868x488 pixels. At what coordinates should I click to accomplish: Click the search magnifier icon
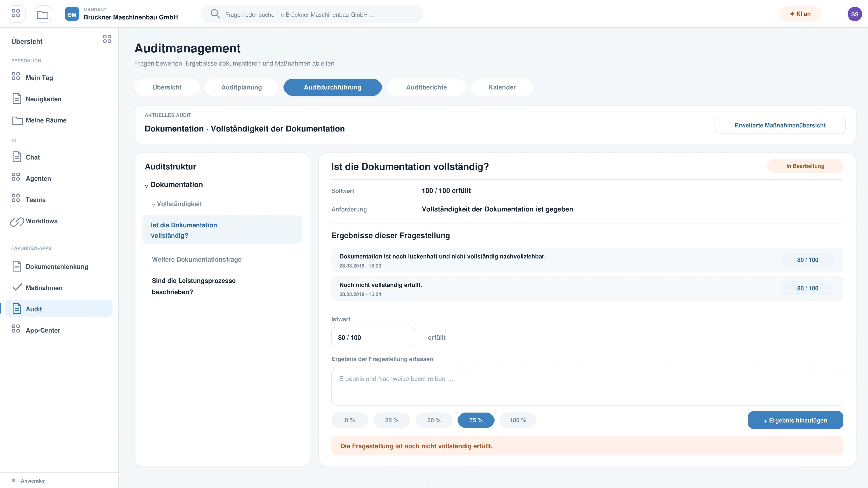(x=215, y=14)
